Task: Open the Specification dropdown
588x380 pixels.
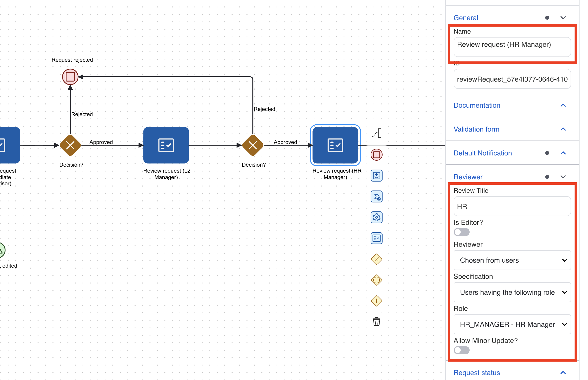Action: 512,292
